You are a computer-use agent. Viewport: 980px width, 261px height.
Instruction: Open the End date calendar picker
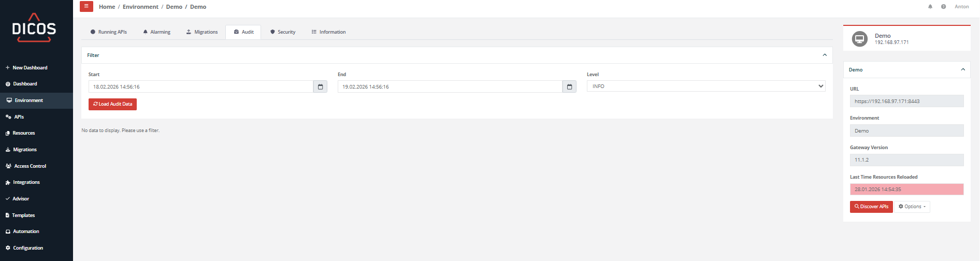coord(569,87)
